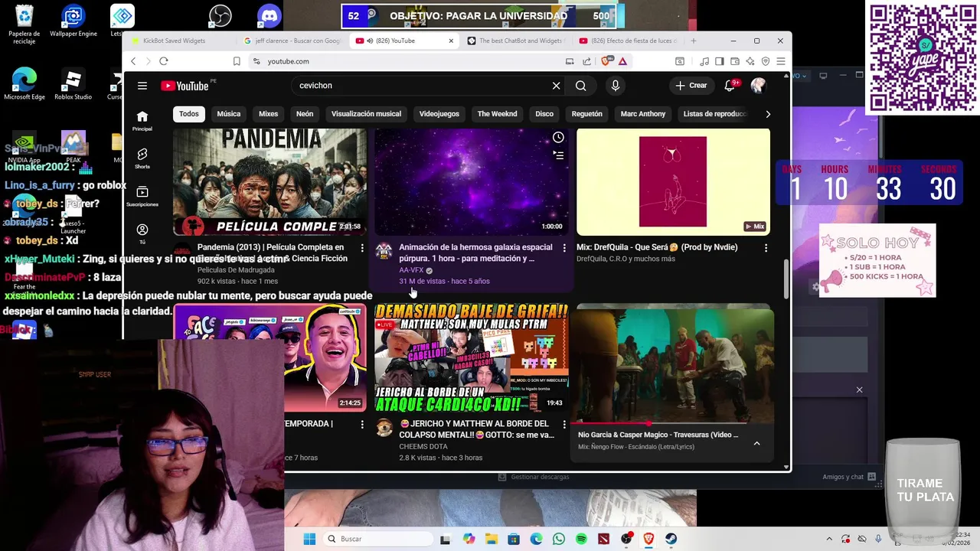The width and height of the screenshot is (980, 551).
Task: Open the Brave Rewards triangle icon
Action: click(x=623, y=61)
